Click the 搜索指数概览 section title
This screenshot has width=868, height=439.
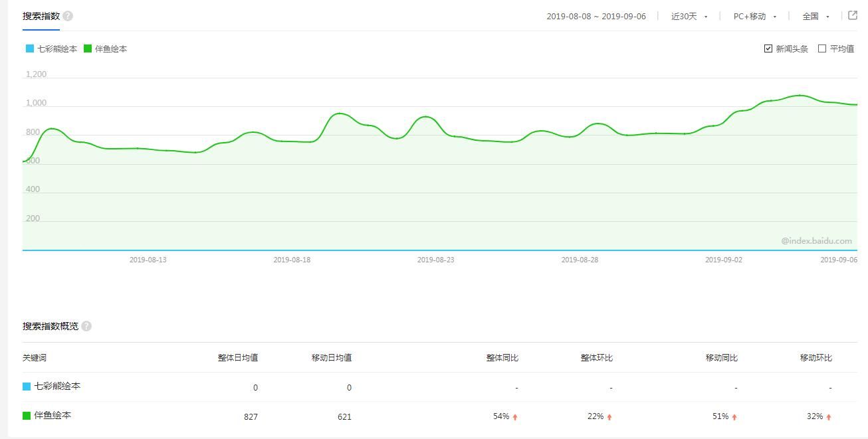click(x=51, y=326)
